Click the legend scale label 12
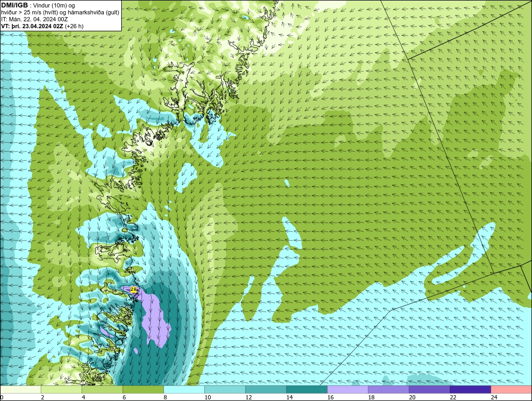Screen dimensions: 532x401 pos(248,397)
